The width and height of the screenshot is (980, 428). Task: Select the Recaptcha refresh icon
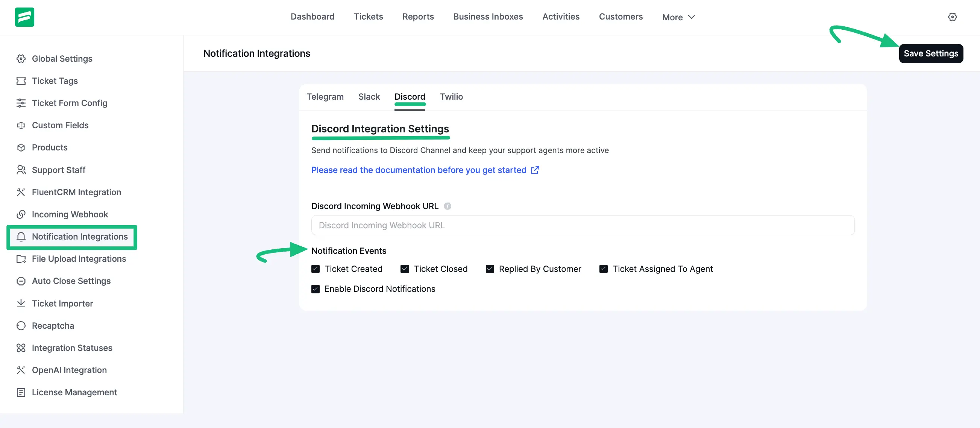pyautogui.click(x=21, y=325)
